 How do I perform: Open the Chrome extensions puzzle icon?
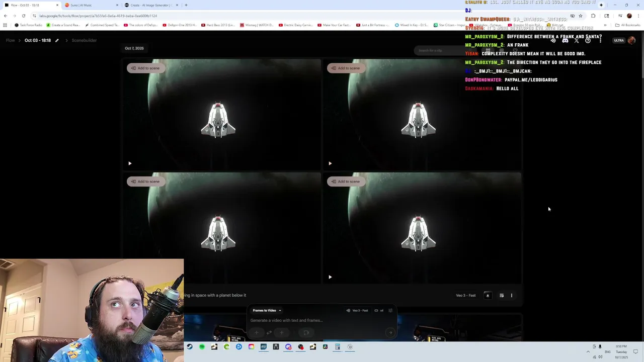coord(593,16)
